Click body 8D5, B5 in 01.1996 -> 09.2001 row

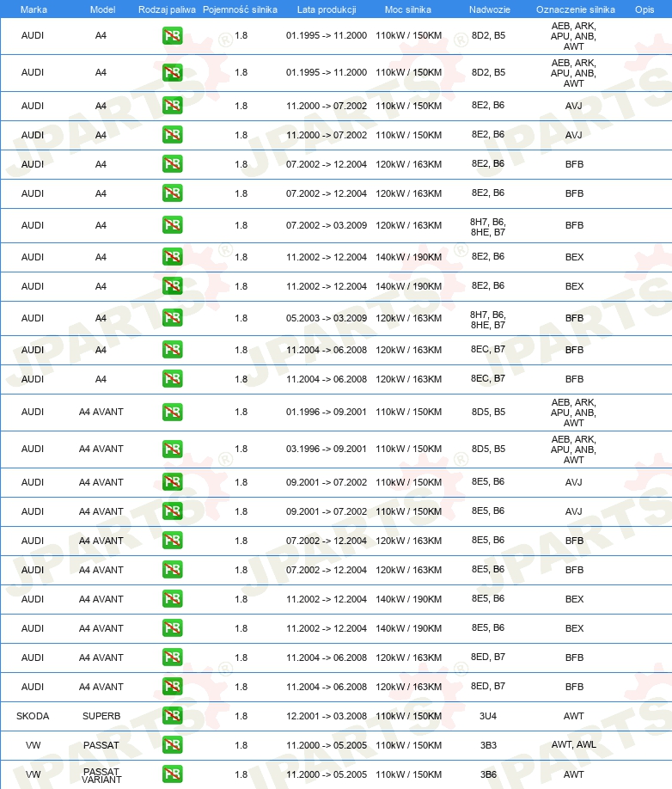click(x=488, y=412)
